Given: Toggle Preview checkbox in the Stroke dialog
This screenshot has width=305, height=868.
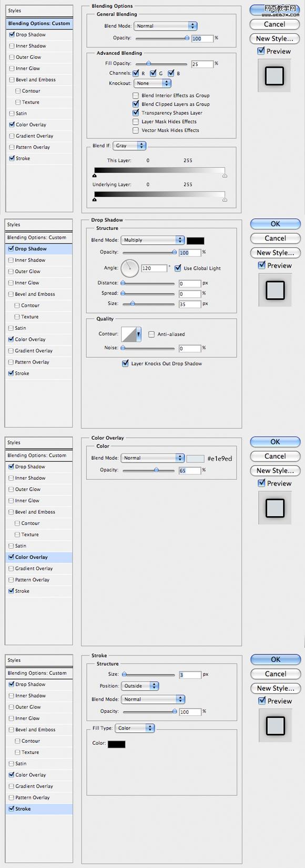Looking at the screenshot, I should click(261, 701).
